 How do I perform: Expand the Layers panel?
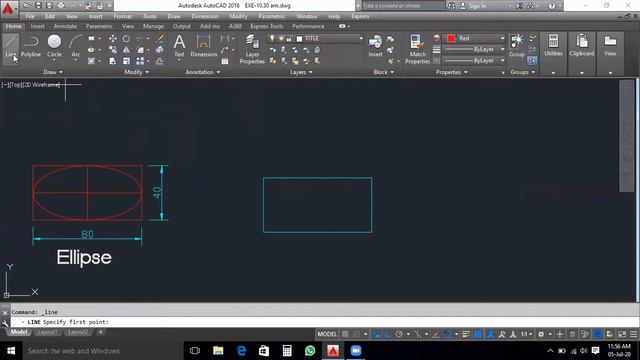[x=301, y=72]
